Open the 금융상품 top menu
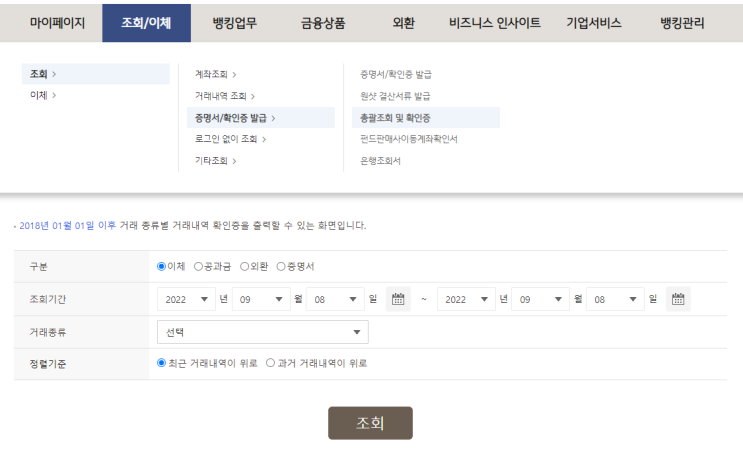 pos(323,23)
